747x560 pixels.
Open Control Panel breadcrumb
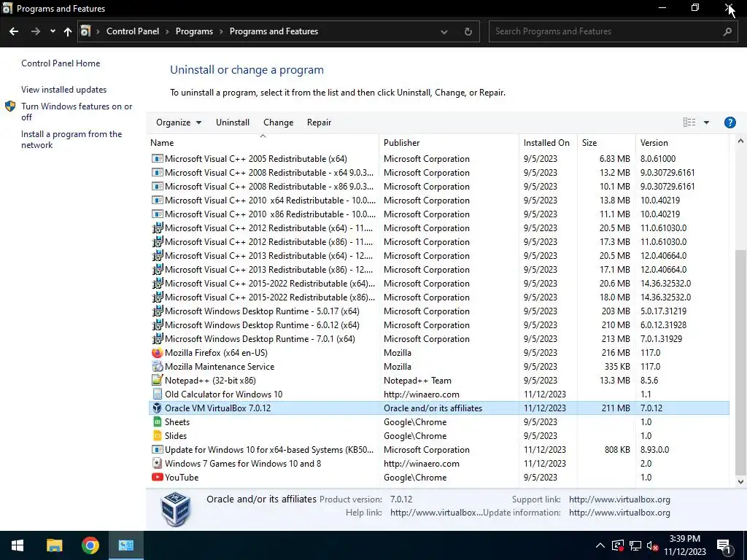(133, 31)
